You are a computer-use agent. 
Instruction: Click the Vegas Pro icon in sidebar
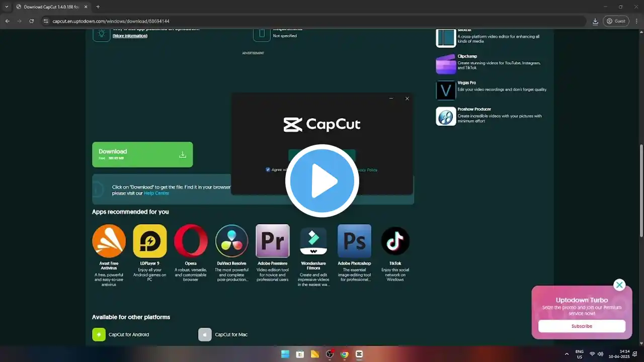tap(446, 90)
